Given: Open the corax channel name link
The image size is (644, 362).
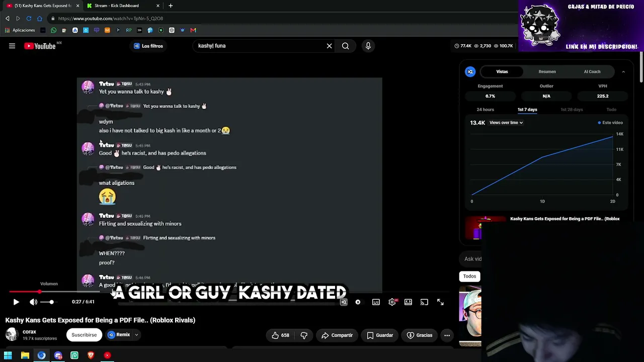Looking at the screenshot, I should [29, 332].
